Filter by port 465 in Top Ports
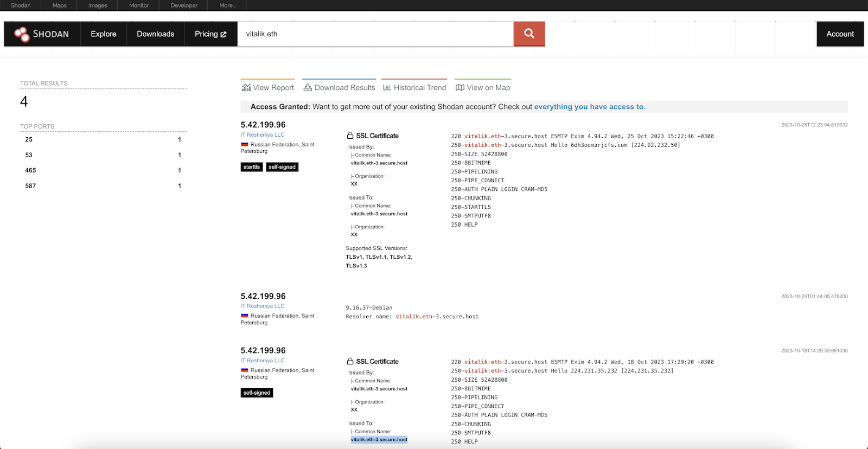The width and height of the screenshot is (868, 449). coord(30,170)
